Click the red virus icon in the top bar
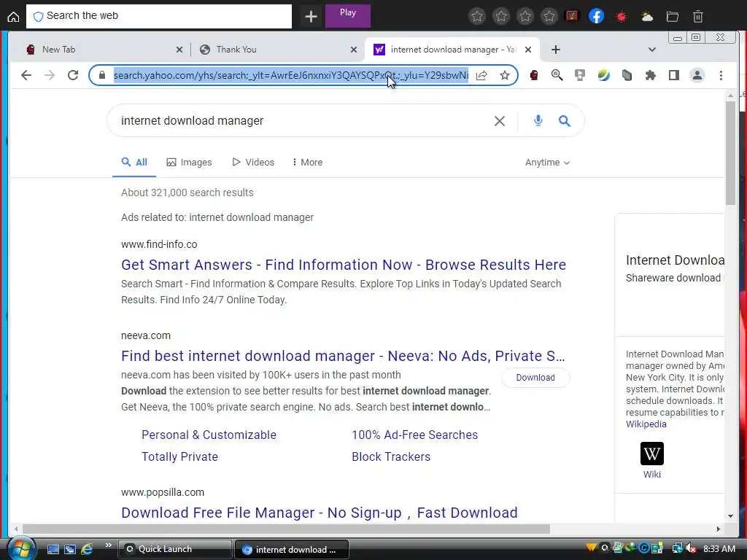This screenshot has width=747, height=560. [x=622, y=17]
